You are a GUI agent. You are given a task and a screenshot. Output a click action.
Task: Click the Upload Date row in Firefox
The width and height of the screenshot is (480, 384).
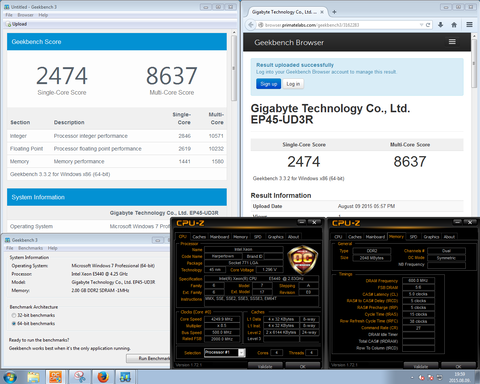357,206
